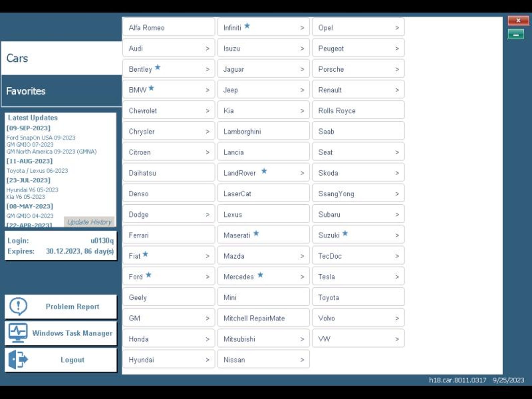Select the Rolls Royce brand
532x399 pixels.
pos(358,110)
